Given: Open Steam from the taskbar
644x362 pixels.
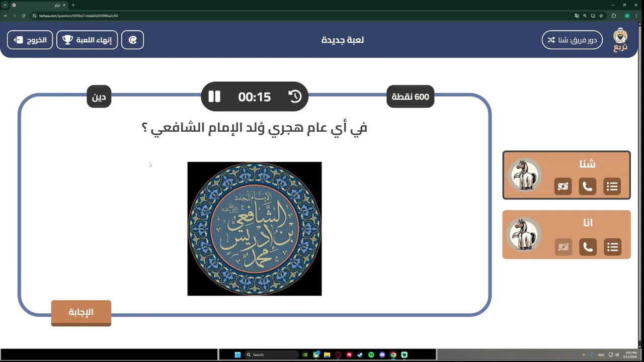Looking at the screenshot, I should point(360,354).
